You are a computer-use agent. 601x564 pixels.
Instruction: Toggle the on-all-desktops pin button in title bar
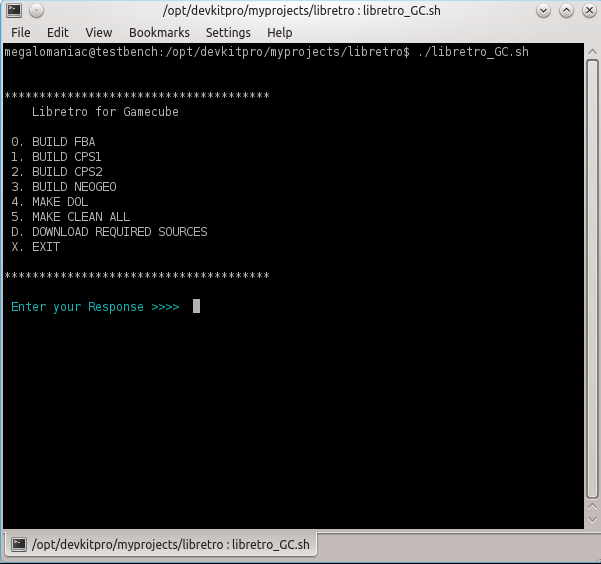(x=36, y=11)
